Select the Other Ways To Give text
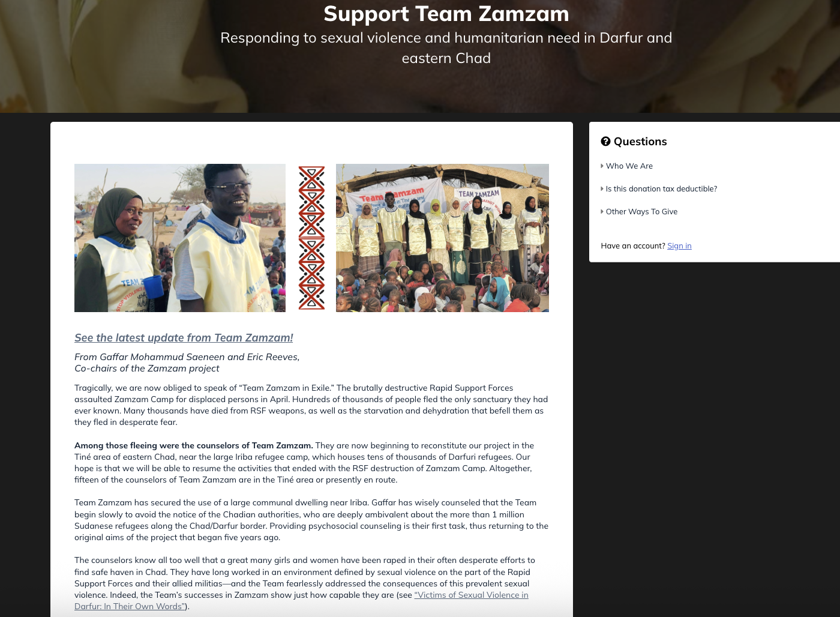This screenshot has width=840, height=617. coord(641,212)
